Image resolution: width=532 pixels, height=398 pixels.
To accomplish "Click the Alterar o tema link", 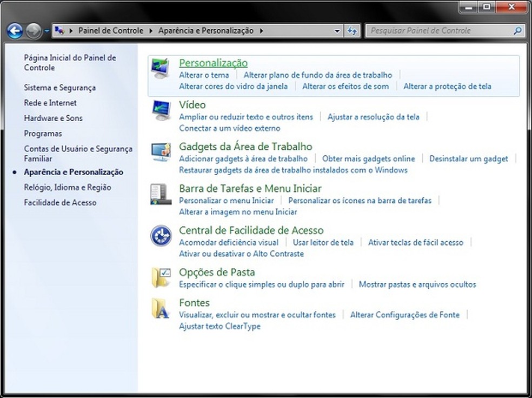I will 204,75.
